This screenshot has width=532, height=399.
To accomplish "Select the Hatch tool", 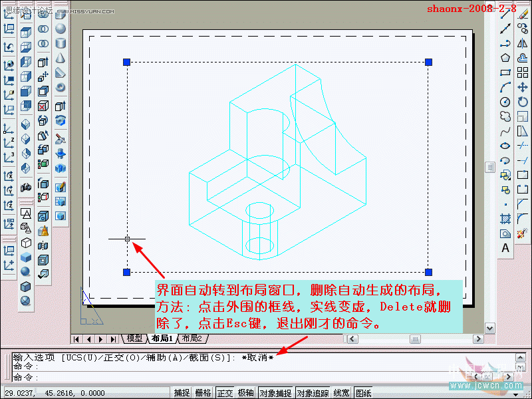I will (x=505, y=219).
